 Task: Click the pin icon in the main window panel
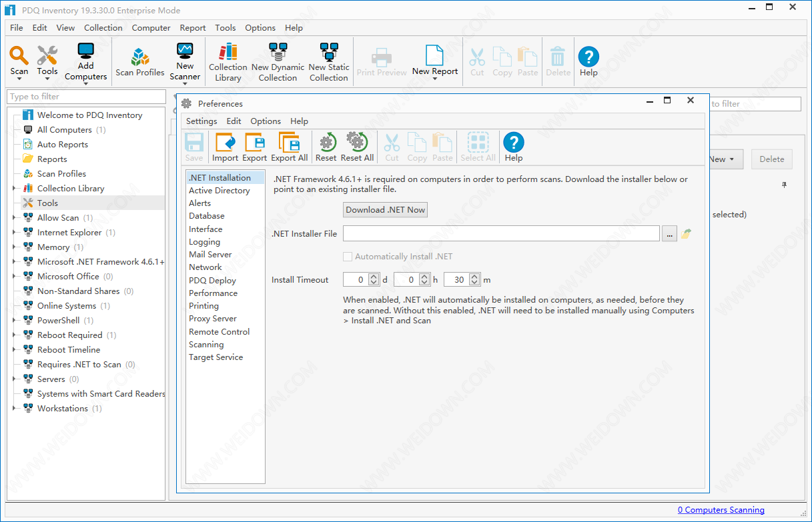coord(784,185)
